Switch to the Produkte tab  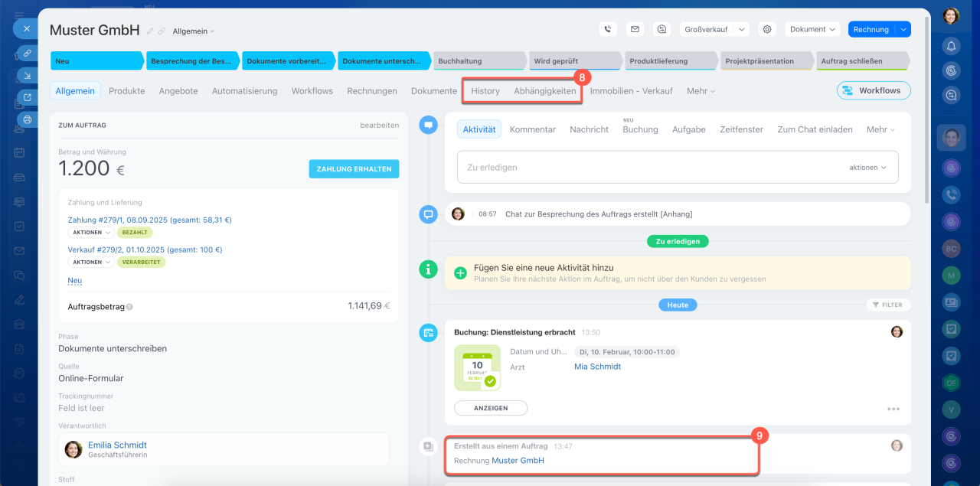pos(126,90)
